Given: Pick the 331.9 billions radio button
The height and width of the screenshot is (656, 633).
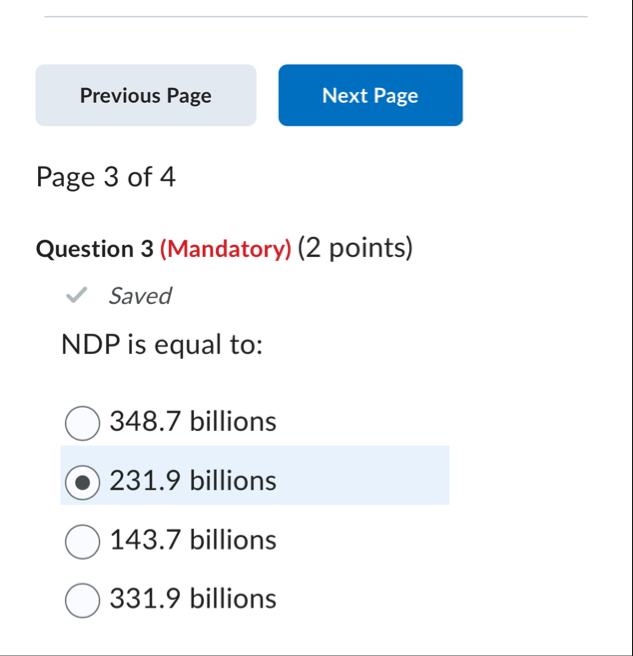Looking at the screenshot, I should click(x=82, y=601).
